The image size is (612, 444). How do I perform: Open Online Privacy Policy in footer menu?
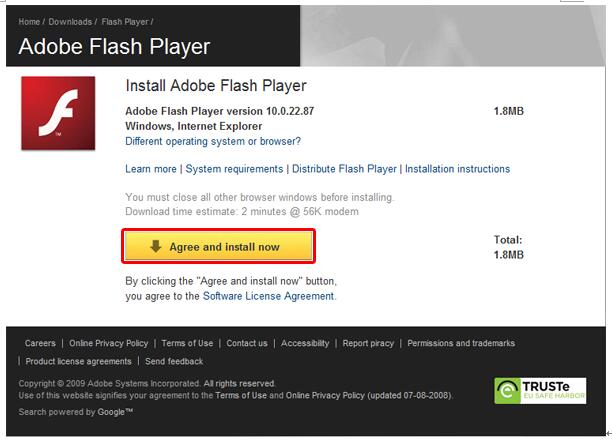pyautogui.click(x=108, y=343)
